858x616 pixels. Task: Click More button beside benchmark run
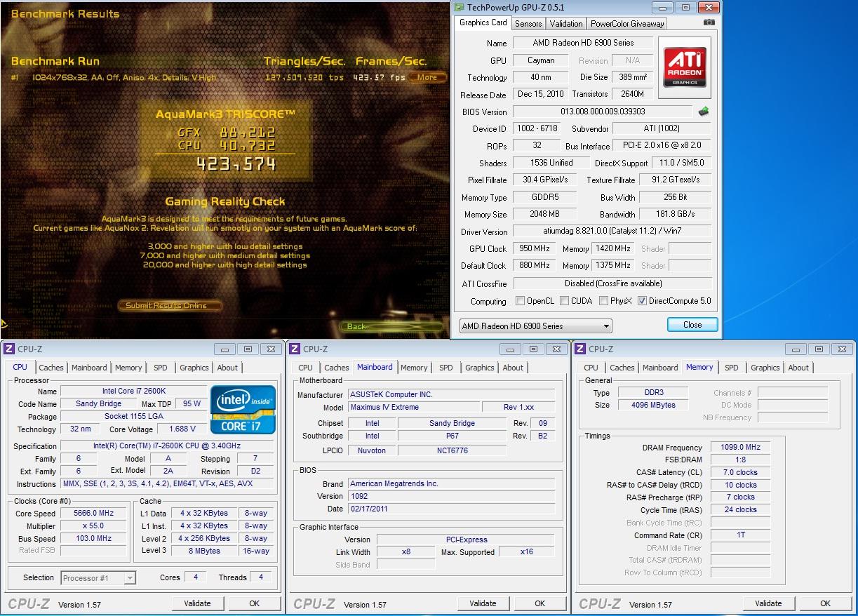[427, 77]
